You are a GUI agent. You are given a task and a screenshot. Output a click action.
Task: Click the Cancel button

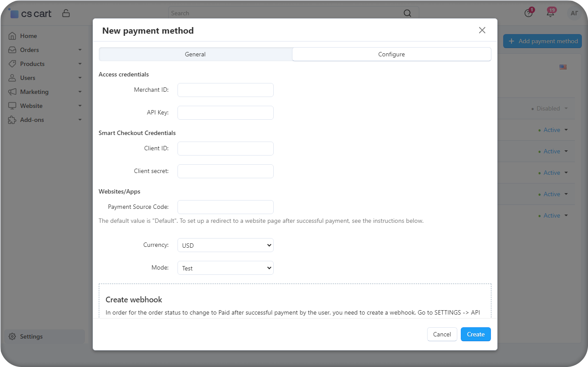tap(442, 334)
